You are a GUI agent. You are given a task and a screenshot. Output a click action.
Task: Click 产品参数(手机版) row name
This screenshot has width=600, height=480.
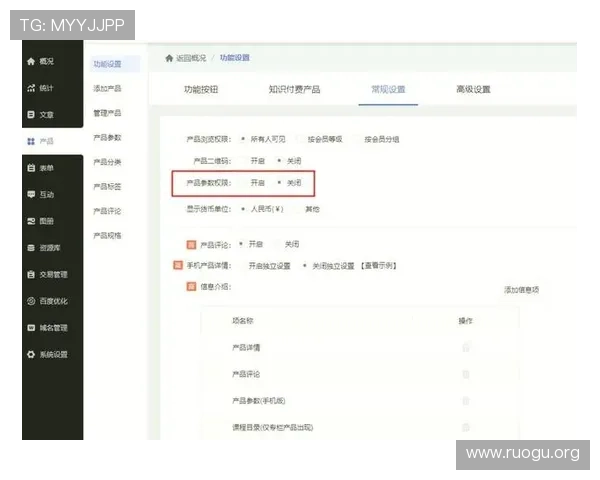click(259, 401)
